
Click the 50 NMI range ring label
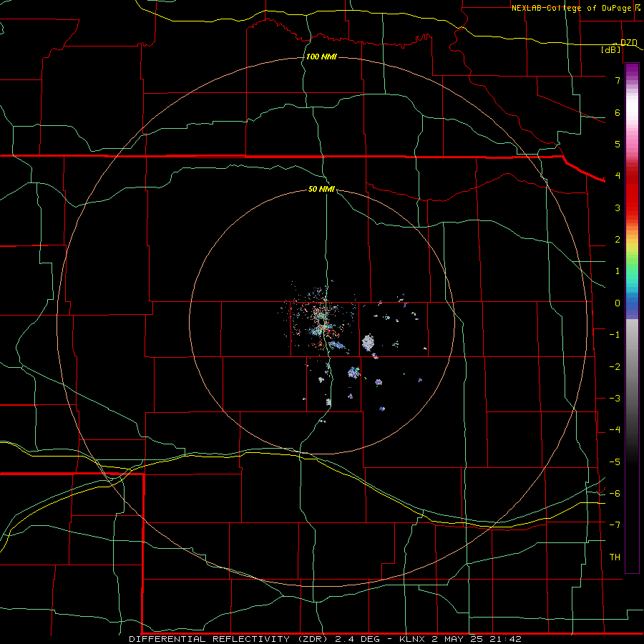click(321, 189)
